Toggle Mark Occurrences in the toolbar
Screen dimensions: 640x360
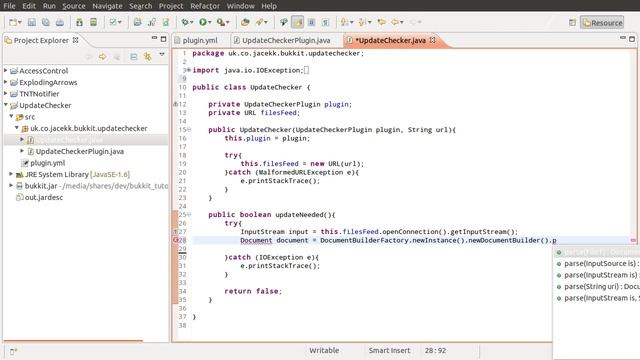pos(298,22)
